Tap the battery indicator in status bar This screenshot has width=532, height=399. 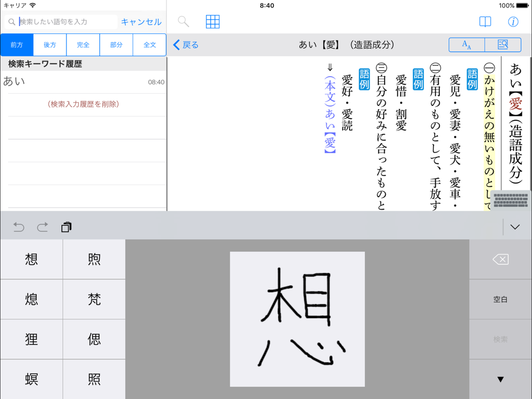click(522, 5)
